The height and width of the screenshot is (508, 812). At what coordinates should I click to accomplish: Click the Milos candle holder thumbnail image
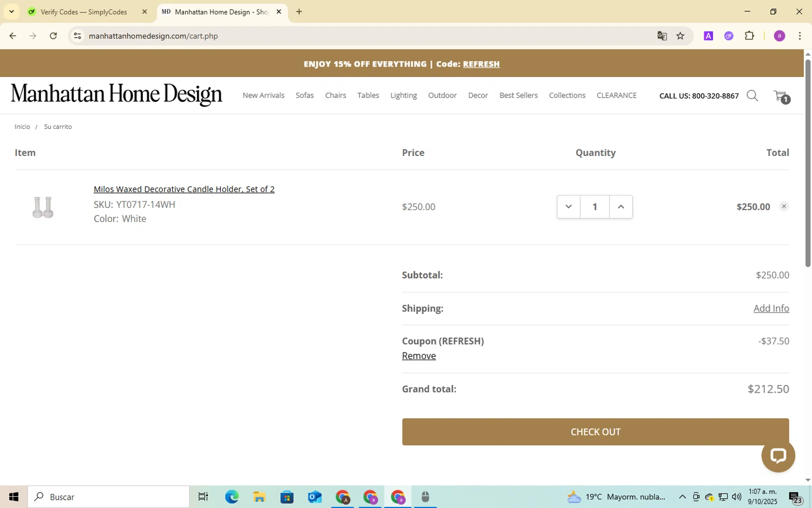tap(43, 207)
